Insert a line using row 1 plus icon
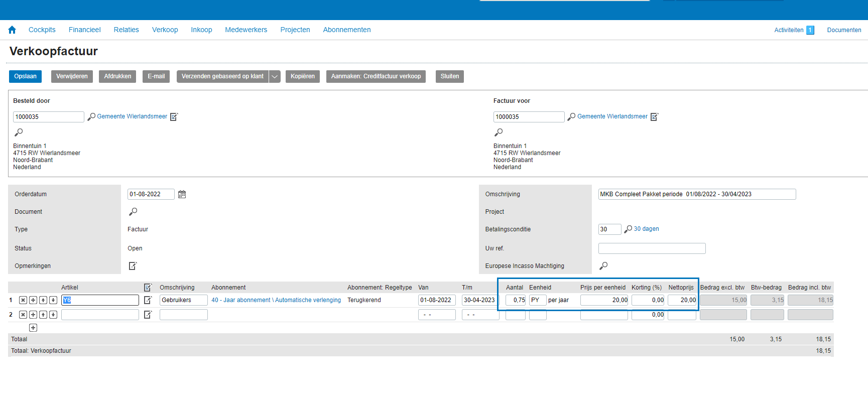 click(33, 300)
